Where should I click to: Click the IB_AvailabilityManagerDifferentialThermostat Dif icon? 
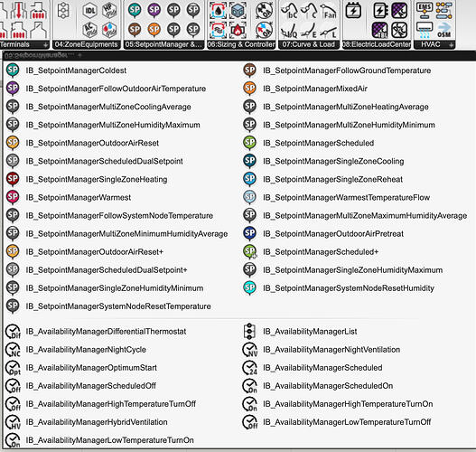pyautogui.click(x=13, y=332)
